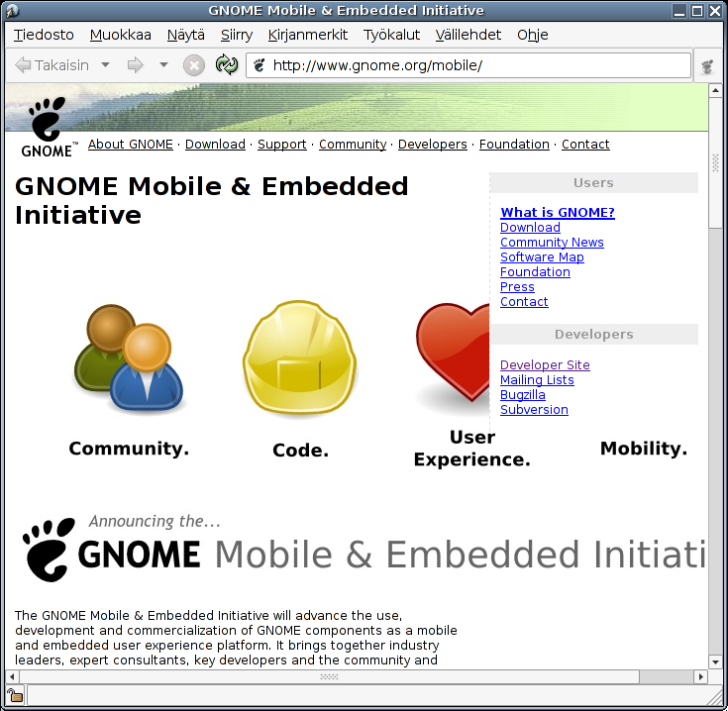Click the vertical scrollbar down arrow
Screen dimensions: 728x711
(715, 662)
